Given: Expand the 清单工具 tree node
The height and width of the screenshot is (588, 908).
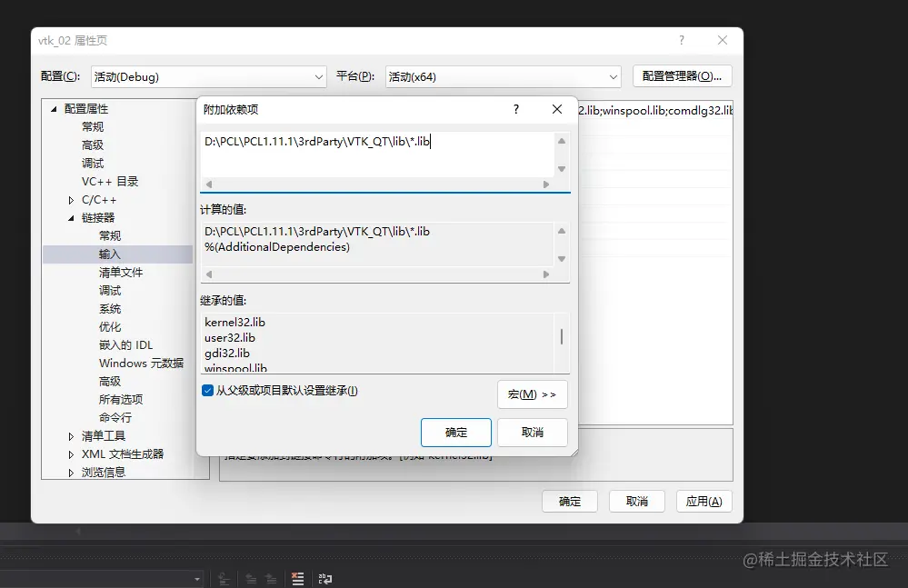Looking at the screenshot, I should click(x=71, y=436).
